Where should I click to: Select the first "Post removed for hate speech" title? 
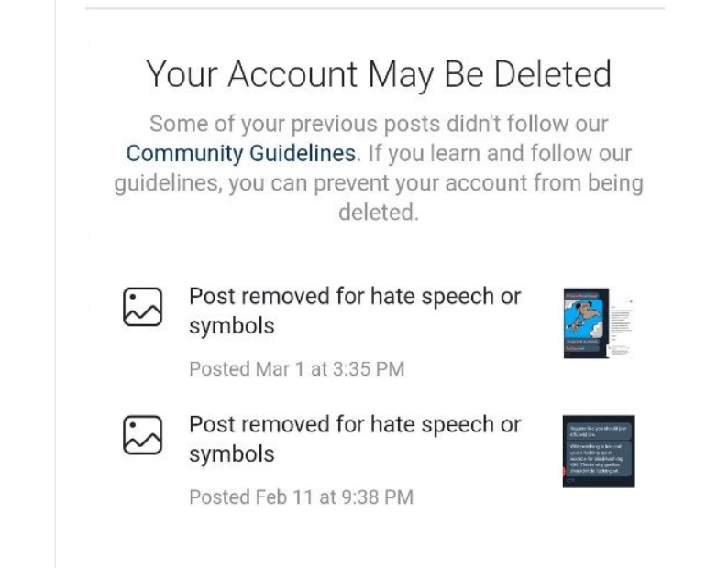pyautogui.click(x=355, y=311)
